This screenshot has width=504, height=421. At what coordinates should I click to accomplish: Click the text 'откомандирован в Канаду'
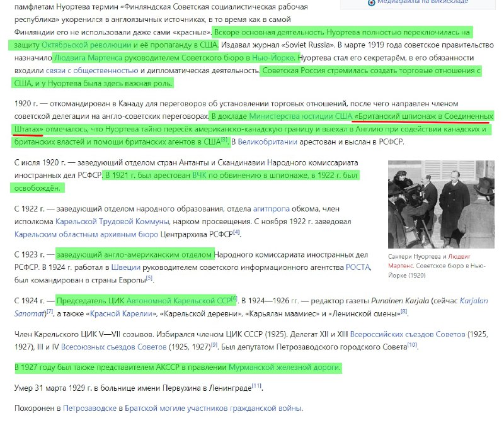click(96, 104)
